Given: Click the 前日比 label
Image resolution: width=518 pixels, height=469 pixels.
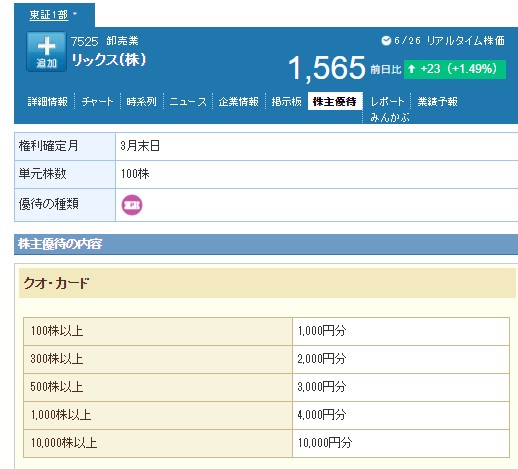Looking at the screenshot, I should pos(386,69).
